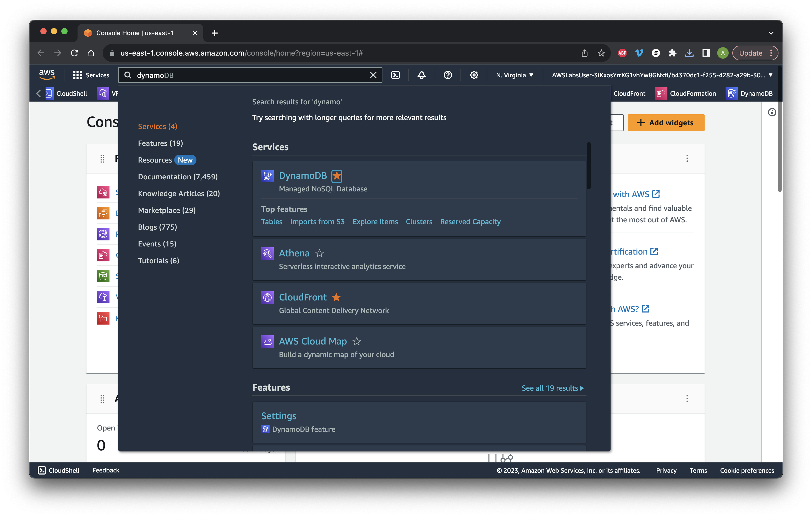Click the search results panel scrollbar
Image resolution: width=812 pixels, height=517 pixels.
click(x=588, y=165)
